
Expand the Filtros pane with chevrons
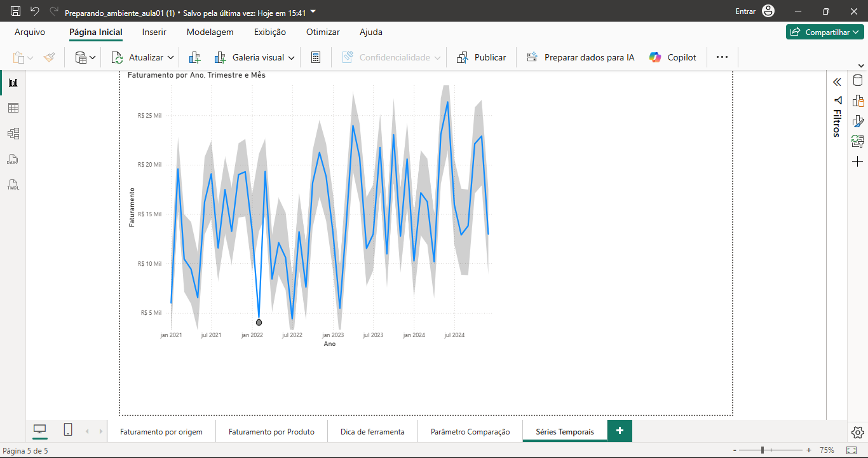[837, 82]
